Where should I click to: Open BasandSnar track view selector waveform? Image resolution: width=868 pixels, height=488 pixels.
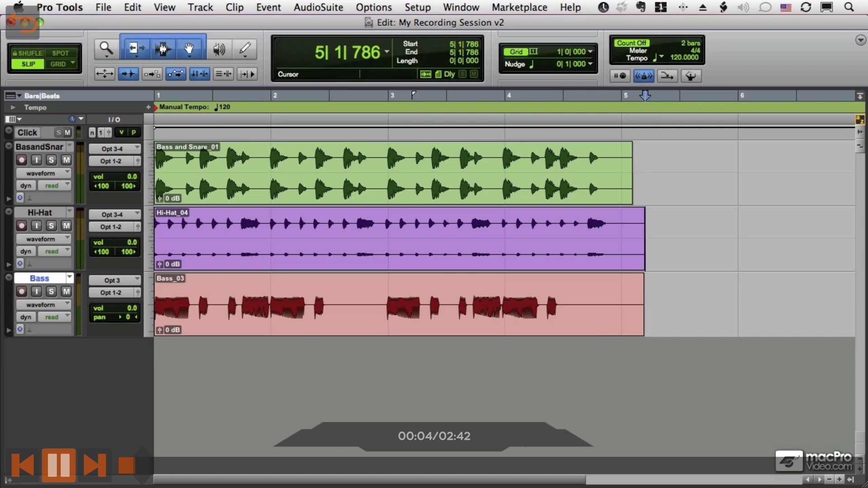tap(44, 173)
